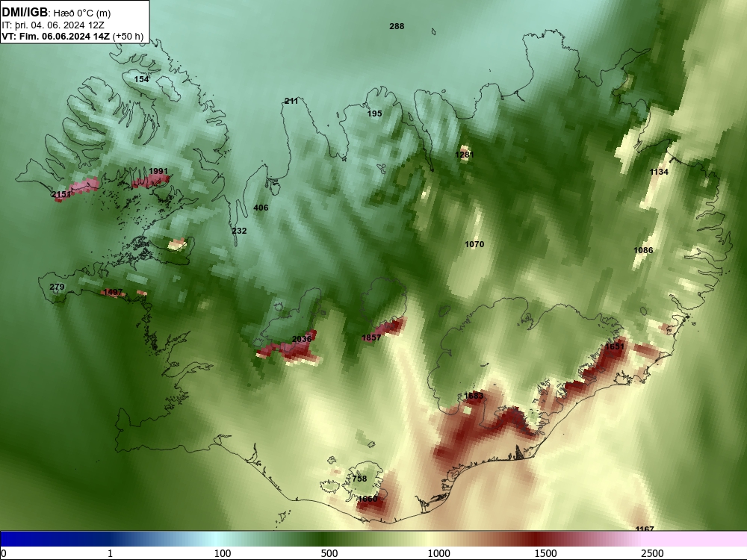Select the 100 mark on the color bar
747x560 pixels.
pyautogui.click(x=223, y=553)
